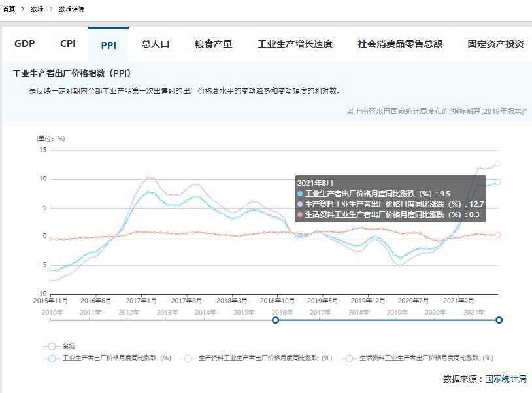Click the orange 生活资料 legend marker icon
Image resolution: width=532 pixels, height=393 pixels.
[349, 358]
